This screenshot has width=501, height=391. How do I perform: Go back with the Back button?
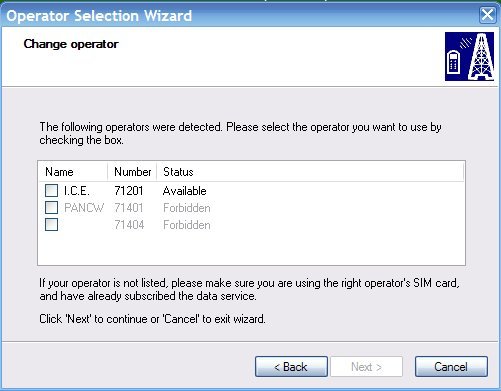pos(291,367)
